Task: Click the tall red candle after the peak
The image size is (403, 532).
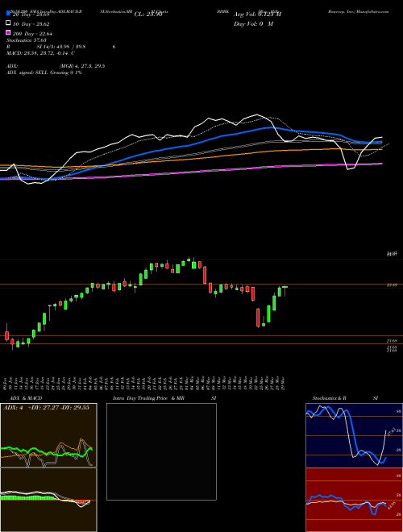Action: pyautogui.click(x=205, y=275)
